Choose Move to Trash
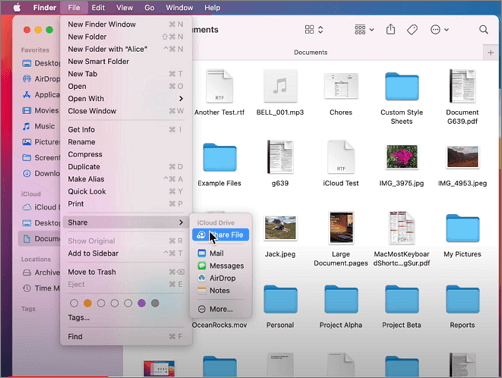This screenshot has height=378, width=502. coord(126,272)
